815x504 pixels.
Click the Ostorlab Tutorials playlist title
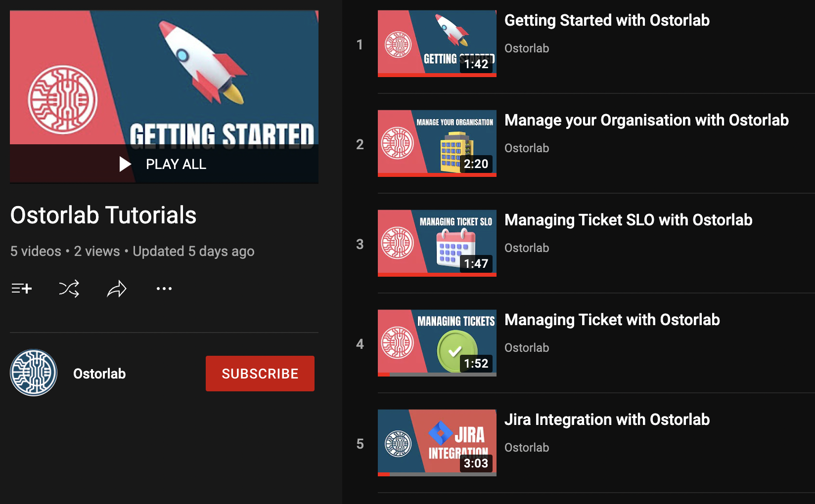[103, 215]
